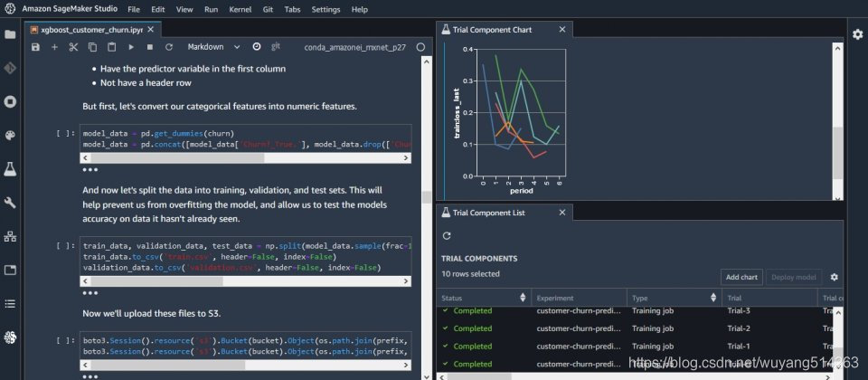Cut the selected cell with scissors
Image resolution: width=868 pixels, height=380 pixels.
tap(73, 47)
